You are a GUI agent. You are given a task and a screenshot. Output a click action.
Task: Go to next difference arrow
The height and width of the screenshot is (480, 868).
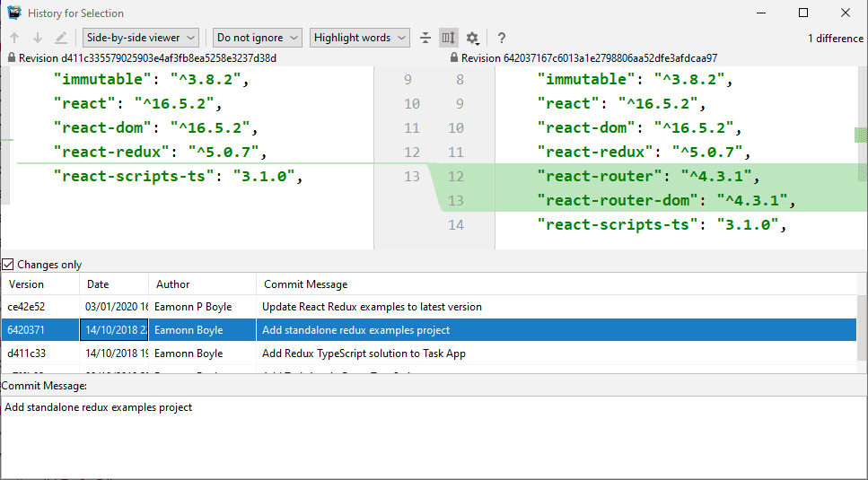pos(38,38)
